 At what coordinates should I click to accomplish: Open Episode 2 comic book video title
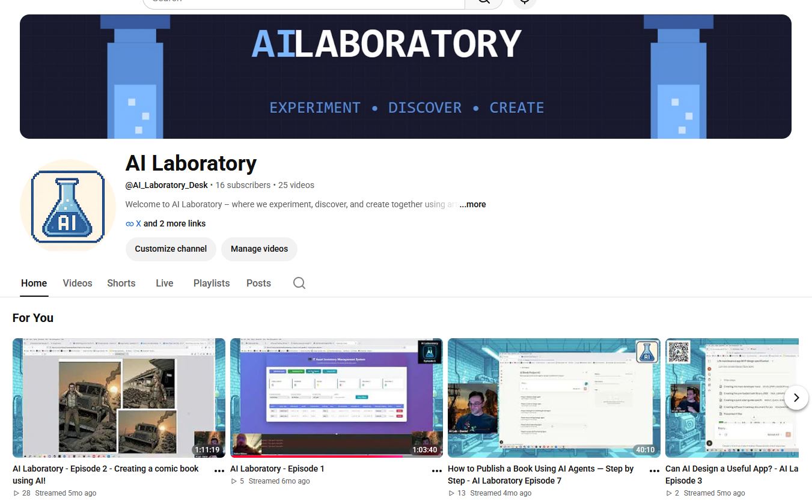(106, 475)
